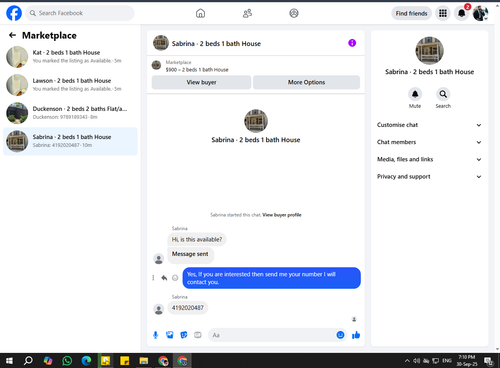Record a voice clip with microphone icon
This screenshot has width=500, height=368.
click(x=155, y=335)
